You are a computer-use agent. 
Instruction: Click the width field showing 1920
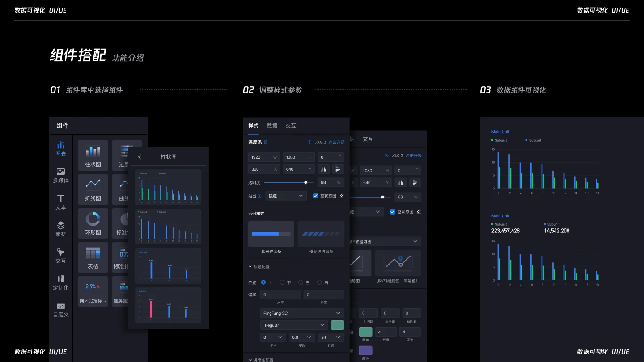[x=264, y=157]
